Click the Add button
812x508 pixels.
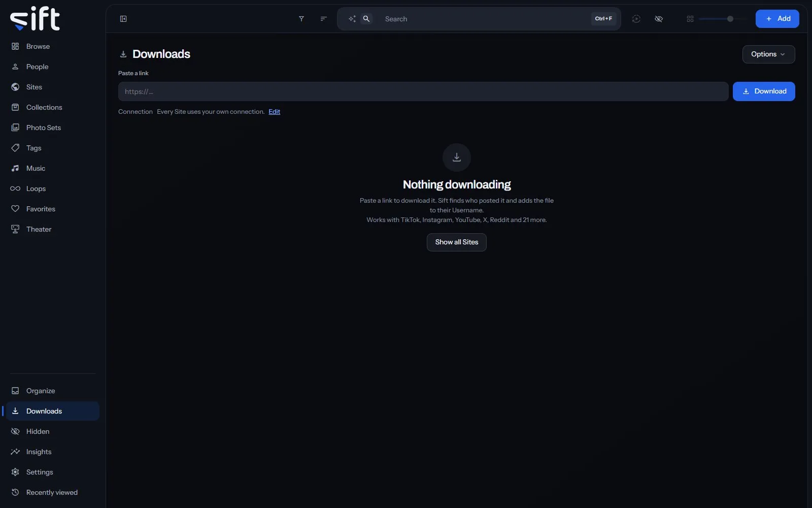777,19
